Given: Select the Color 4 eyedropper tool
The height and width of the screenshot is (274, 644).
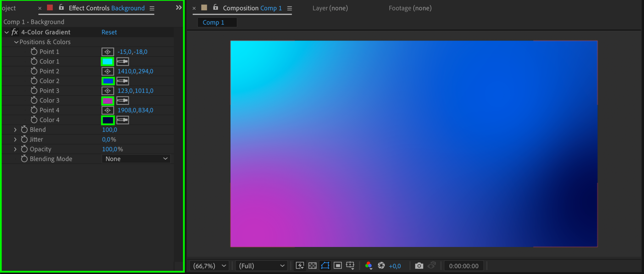Looking at the screenshot, I should coord(123,120).
